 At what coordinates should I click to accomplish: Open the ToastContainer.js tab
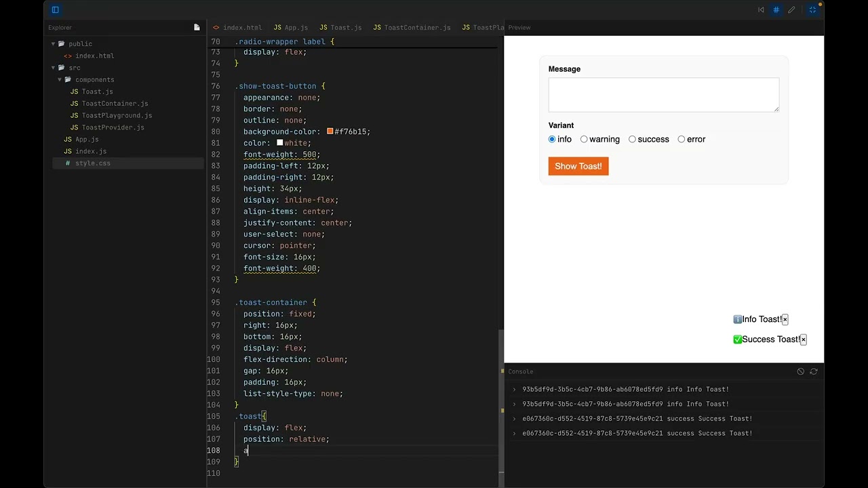(412, 27)
